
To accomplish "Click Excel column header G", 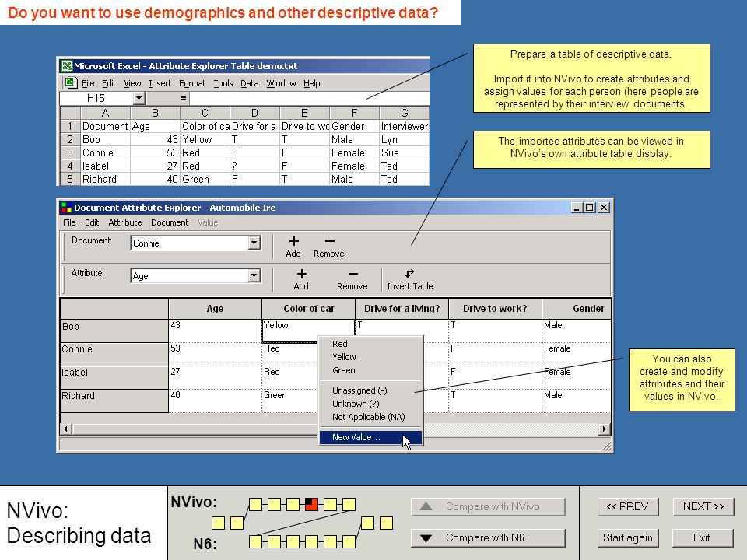I will click(x=405, y=113).
